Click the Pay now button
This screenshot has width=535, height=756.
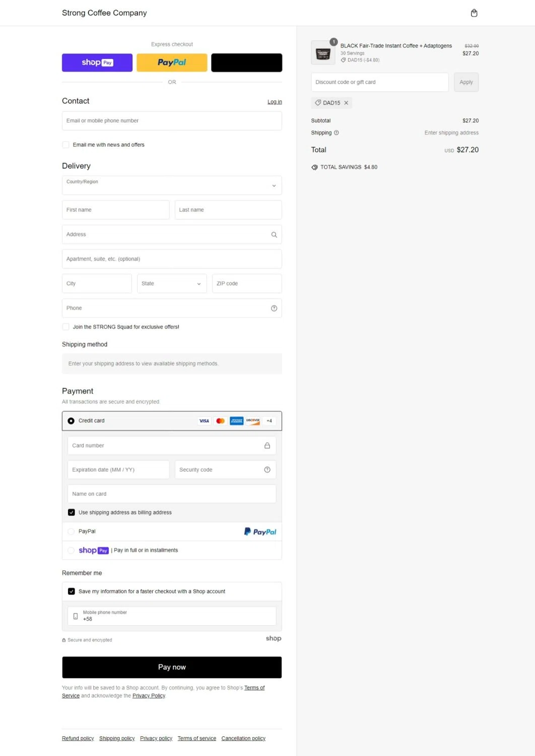click(172, 667)
